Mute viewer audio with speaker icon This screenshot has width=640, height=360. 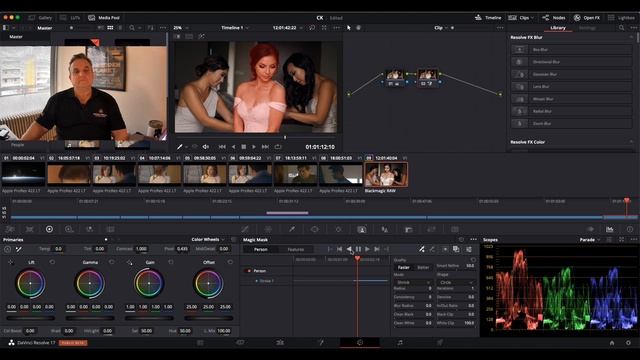[206, 147]
